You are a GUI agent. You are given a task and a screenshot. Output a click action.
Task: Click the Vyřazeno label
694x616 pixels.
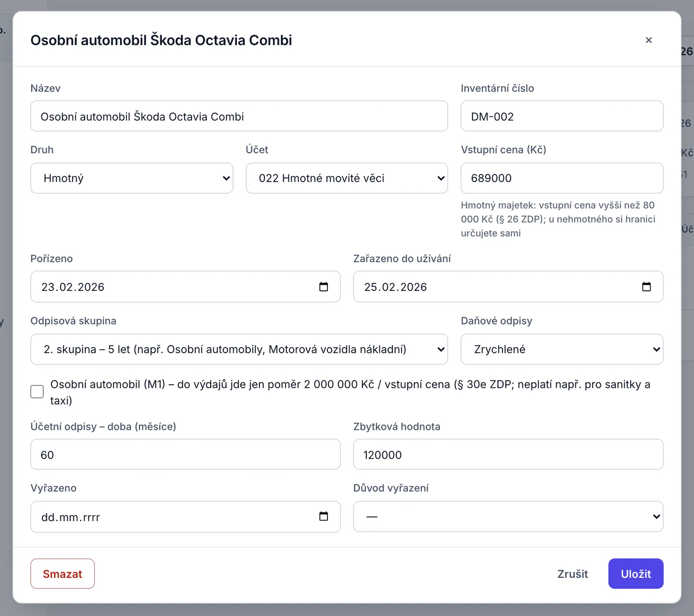click(53, 488)
